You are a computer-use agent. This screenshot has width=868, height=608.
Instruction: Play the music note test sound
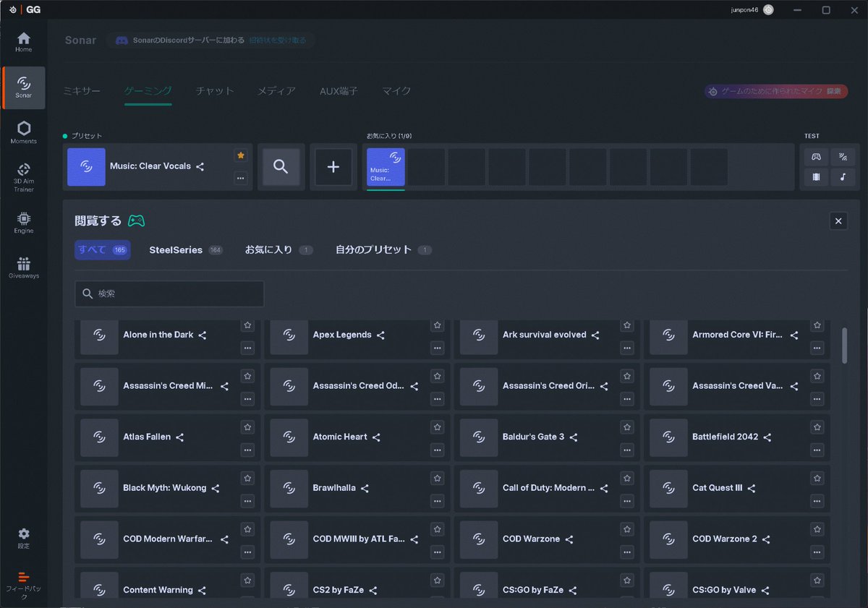tap(843, 177)
